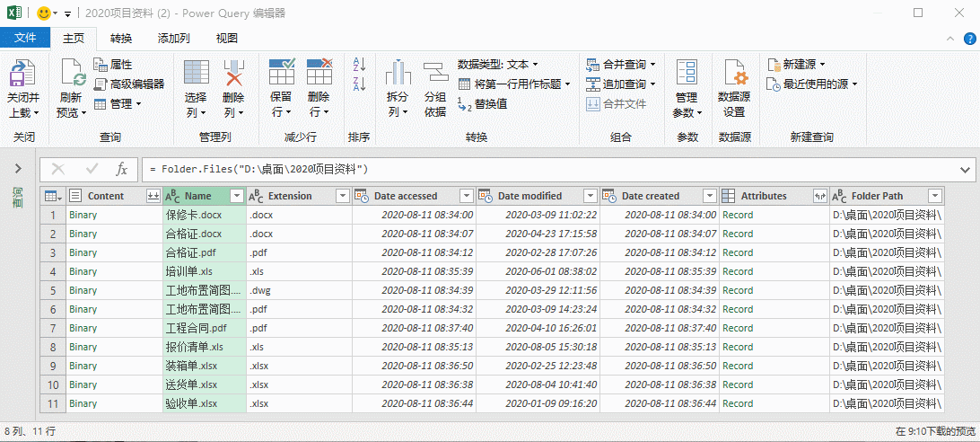Screen dimensions: 980x442
Task: Click the 删除列 remove columns icon
Action: click(233, 75)
